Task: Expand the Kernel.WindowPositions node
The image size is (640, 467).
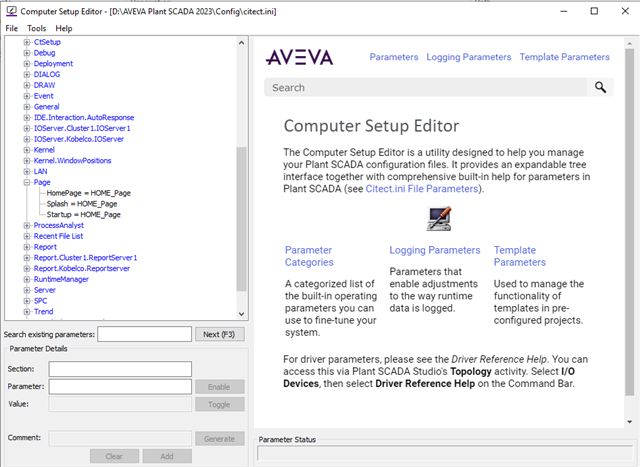Action: click(27, 160)
